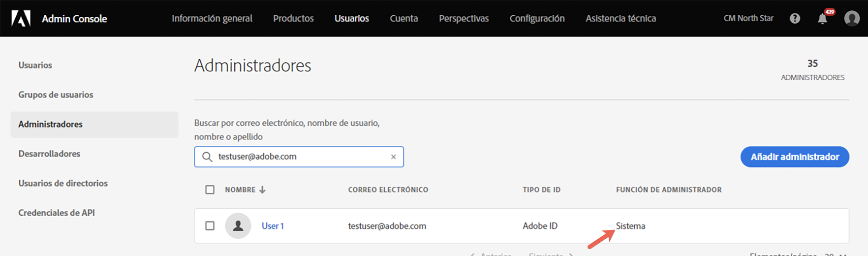Click testuser@adobe.com email cell
This screenshot has height=256, width=868.
[387, 226]
